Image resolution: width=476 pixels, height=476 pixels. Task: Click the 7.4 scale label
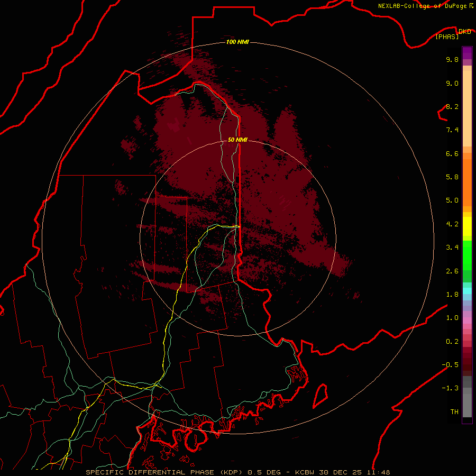click(x=452, y=130)
